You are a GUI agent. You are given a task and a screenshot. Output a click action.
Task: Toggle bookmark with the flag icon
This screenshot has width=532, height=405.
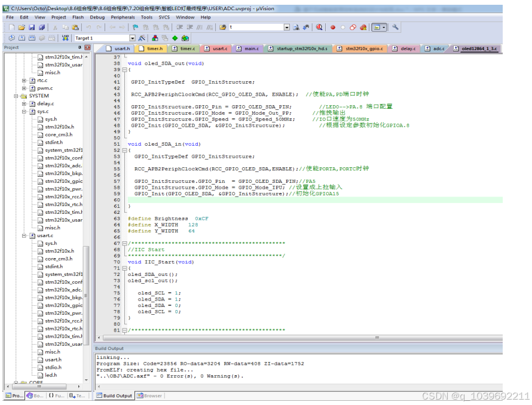135,27
